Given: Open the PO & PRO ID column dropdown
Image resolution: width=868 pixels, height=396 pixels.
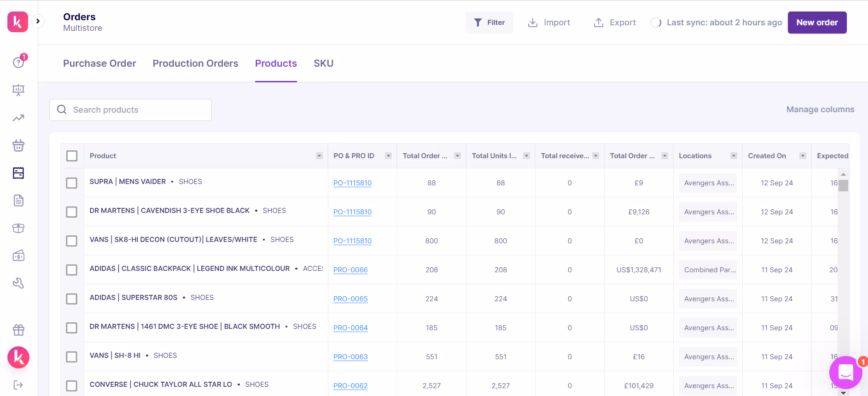Looking at the screenshot, I should click(x=388, y=156).
